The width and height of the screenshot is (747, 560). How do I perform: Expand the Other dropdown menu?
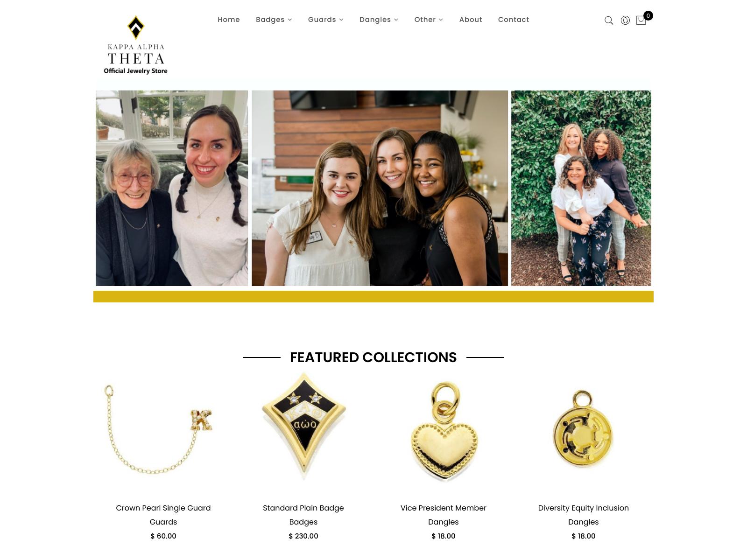[x=429, y=20]
